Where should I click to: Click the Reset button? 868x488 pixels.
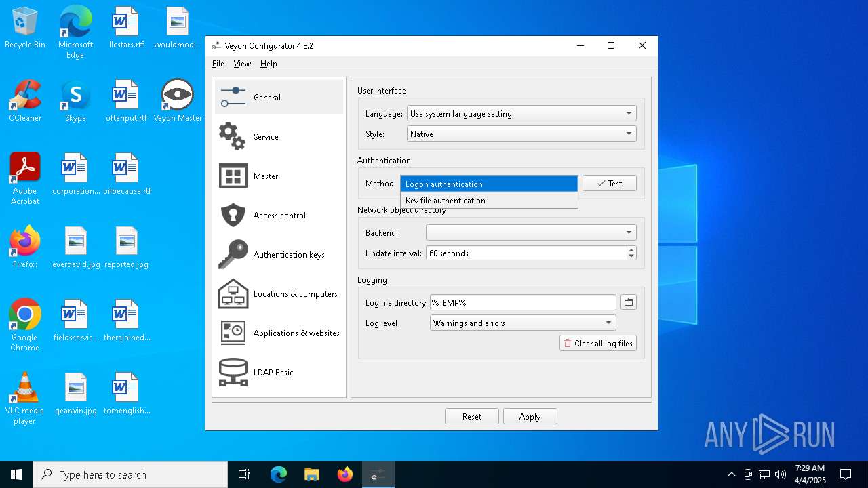(472, 416)
